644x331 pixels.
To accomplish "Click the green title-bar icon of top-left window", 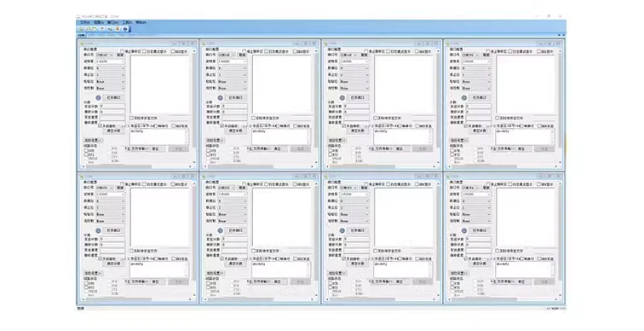I will tap(82, 44).
